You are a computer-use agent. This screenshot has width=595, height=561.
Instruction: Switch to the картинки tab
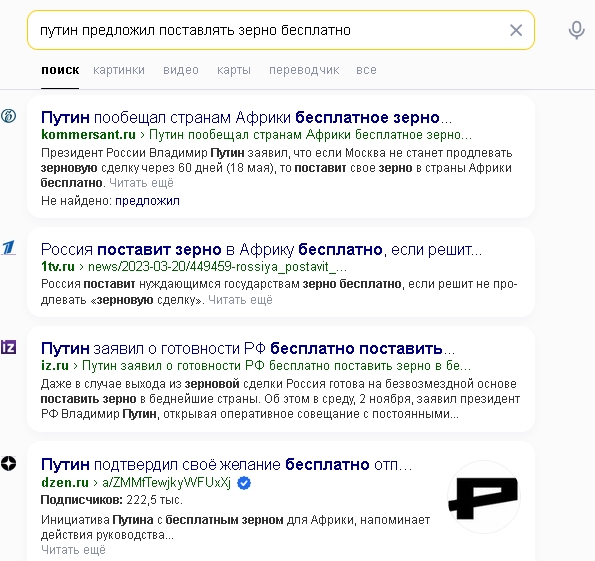(x=119, y=70)
